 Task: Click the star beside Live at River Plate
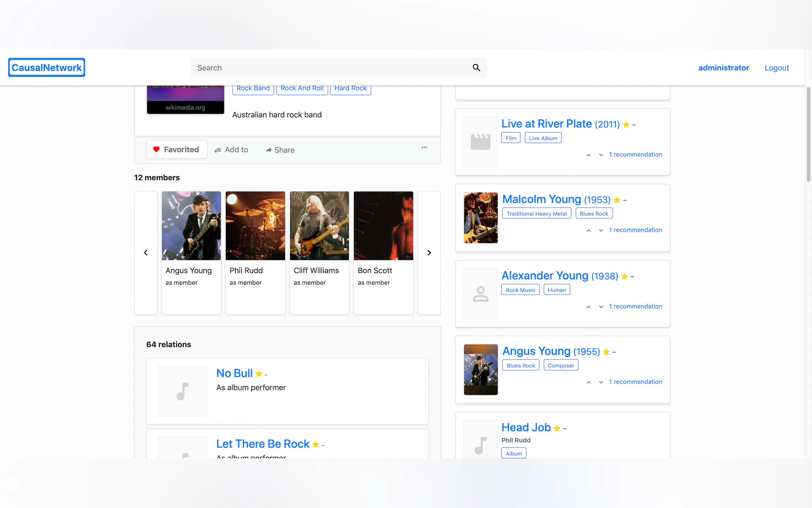tap(626, 125)
